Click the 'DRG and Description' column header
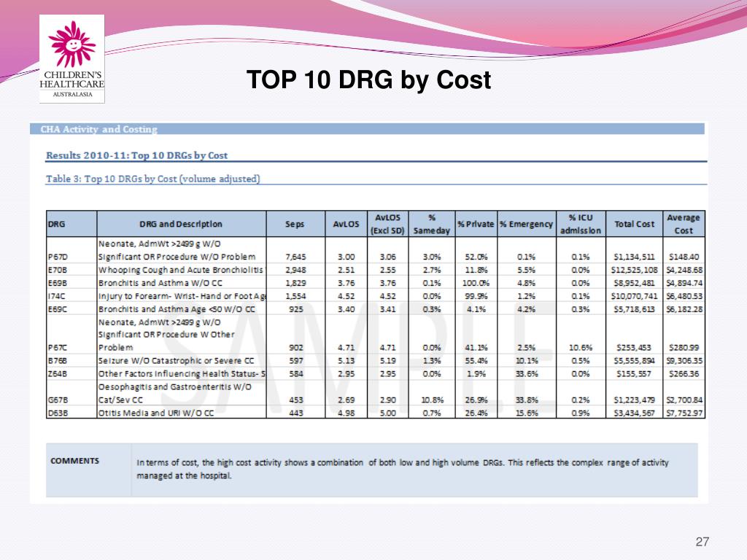The width and height of the screenshot is (747, 560). click(181, 224)
